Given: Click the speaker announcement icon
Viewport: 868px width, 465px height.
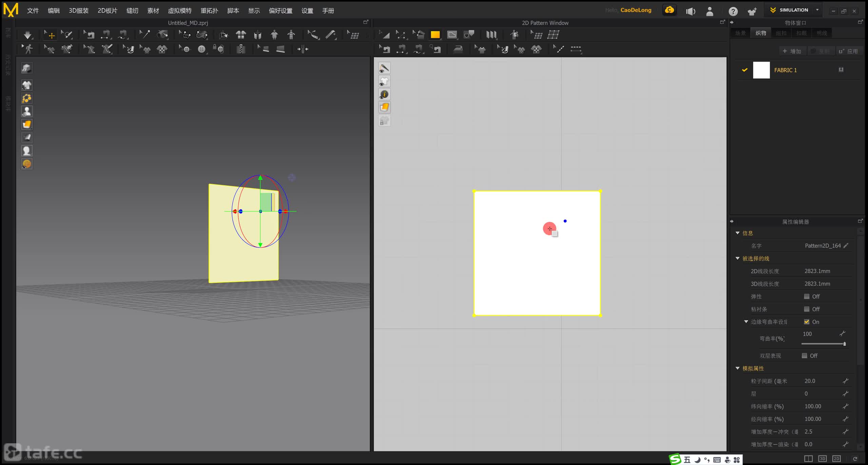Looking at the screenshot, I should tap(690, 11).
